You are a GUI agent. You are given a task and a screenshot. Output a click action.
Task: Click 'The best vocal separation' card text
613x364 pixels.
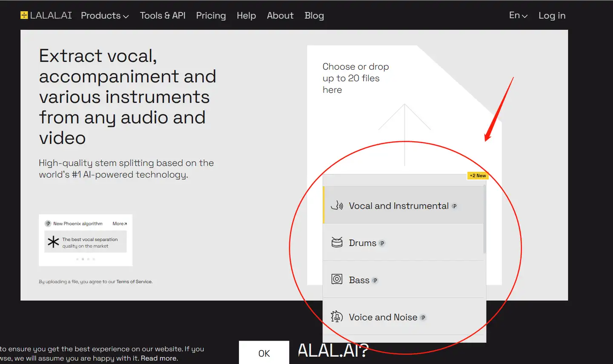click(x=90, y=242)
